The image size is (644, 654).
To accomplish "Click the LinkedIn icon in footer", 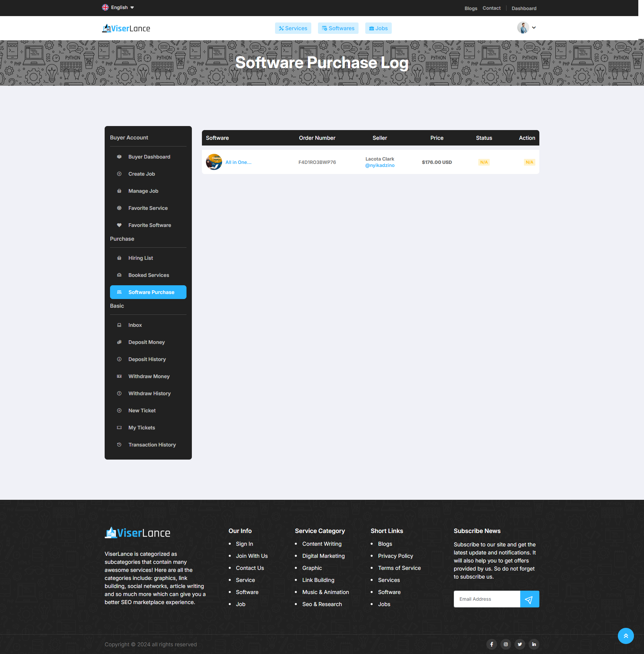I will click(x=534, y=644).
